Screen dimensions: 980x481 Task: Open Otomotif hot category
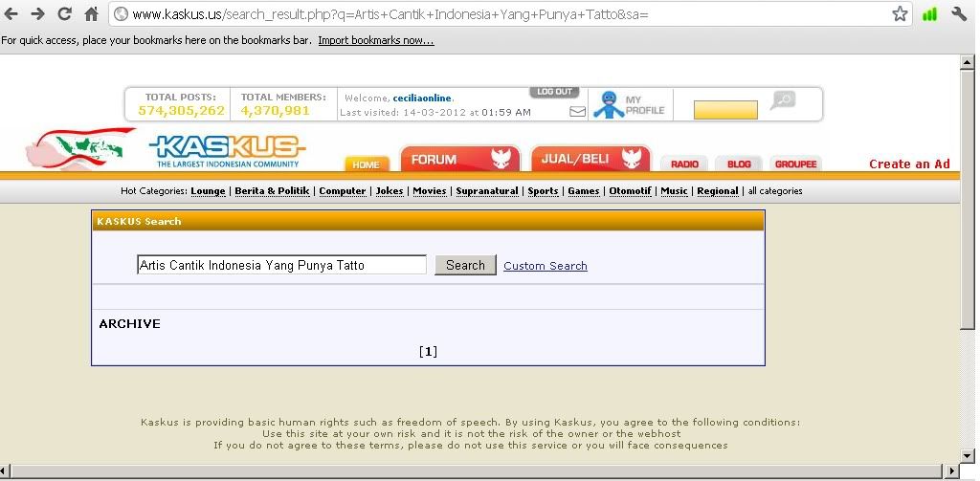630,191
